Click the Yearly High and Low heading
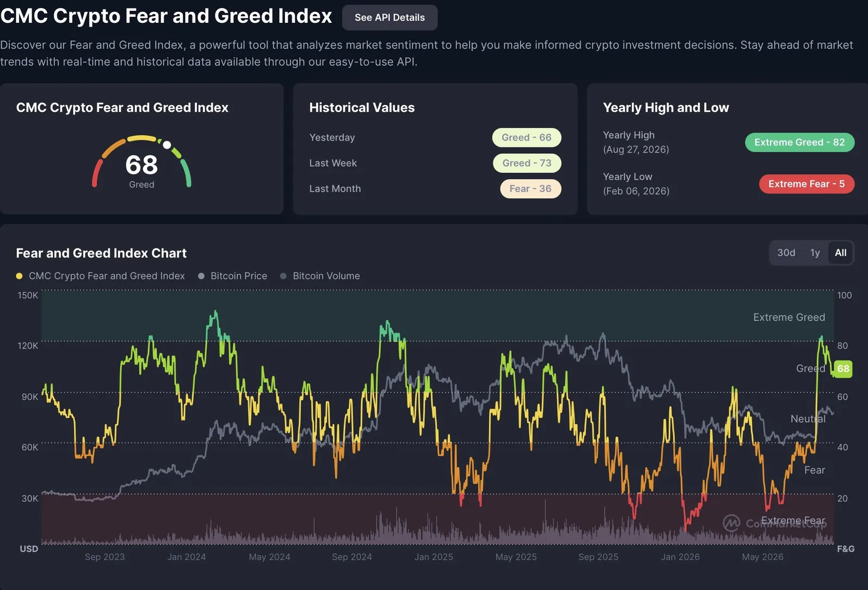The height and width of the screenshot is (590, 868). 666,107
